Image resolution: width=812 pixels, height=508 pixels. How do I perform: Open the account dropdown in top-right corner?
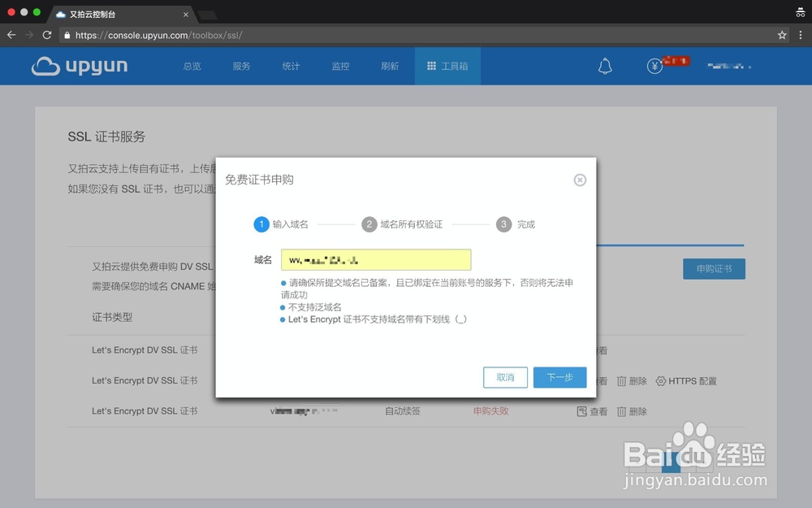727,66
